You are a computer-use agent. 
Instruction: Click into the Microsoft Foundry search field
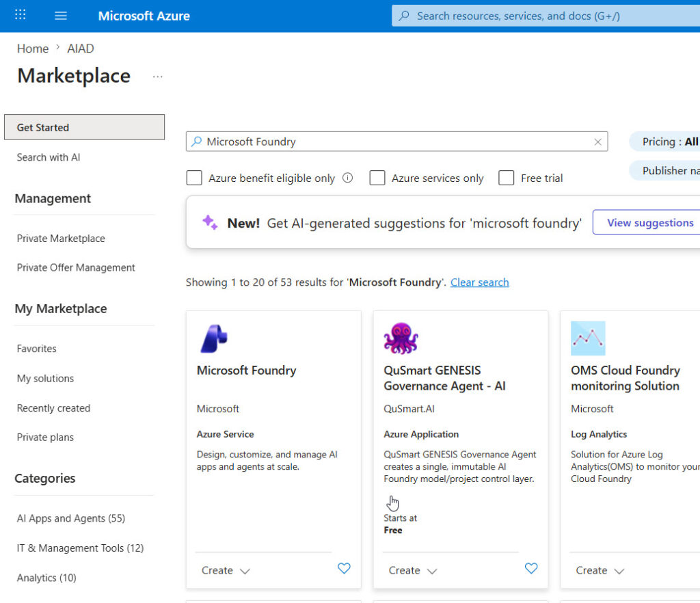pyautogui.click(x=396, y=142)
